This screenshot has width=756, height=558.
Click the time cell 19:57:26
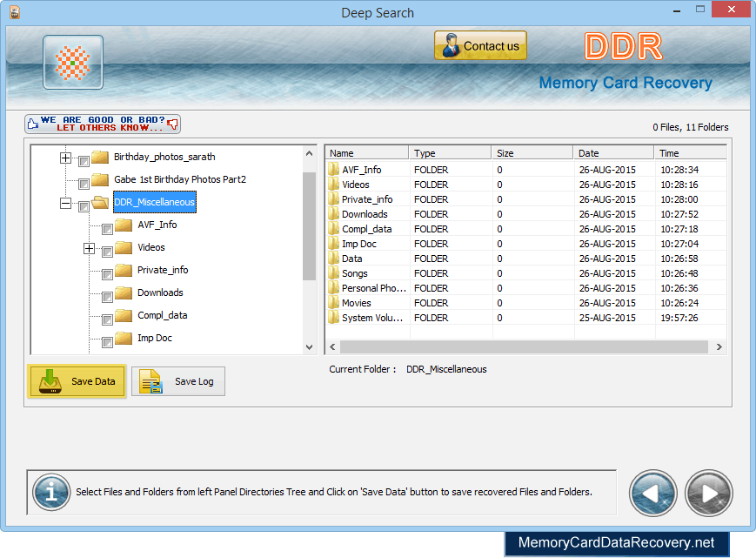(x=679, y=318)
